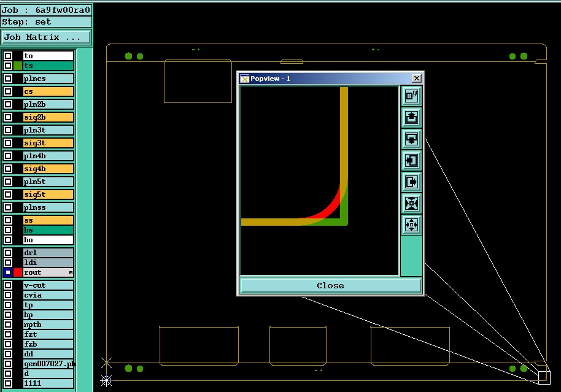Toggle checkbox for layer 1111
The image size is (561, 392).
(8, 383)
